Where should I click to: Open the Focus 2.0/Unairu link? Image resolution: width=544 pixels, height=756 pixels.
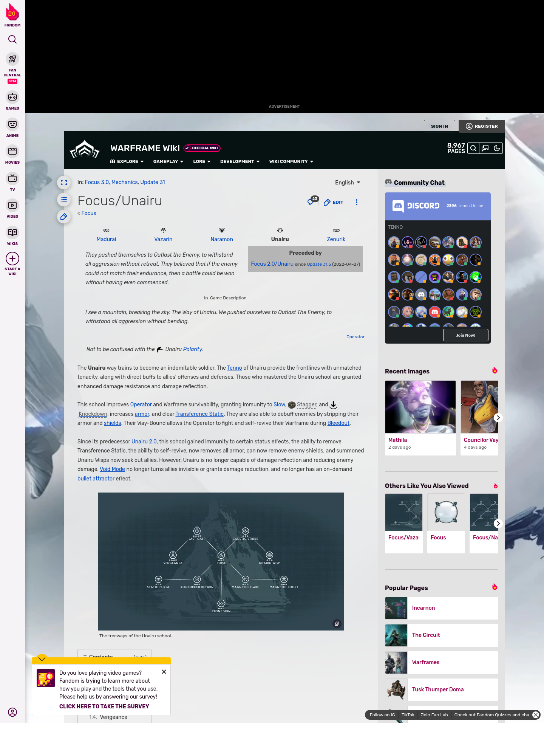click(272, 264)
